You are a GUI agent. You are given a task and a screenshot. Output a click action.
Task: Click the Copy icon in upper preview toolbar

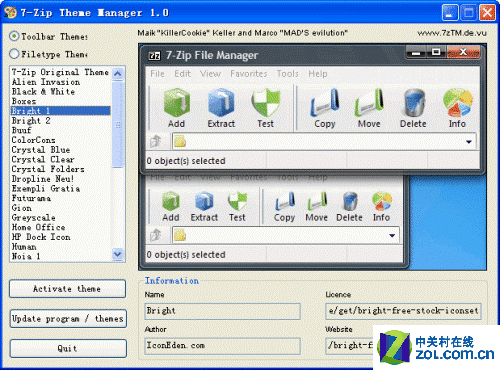click(x=325, y=102)
